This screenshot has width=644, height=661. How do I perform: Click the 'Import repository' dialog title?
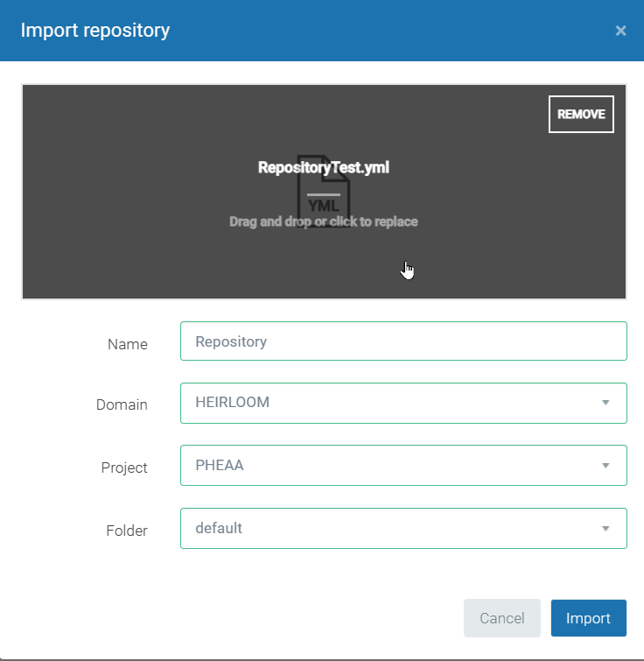click(95, 31)
